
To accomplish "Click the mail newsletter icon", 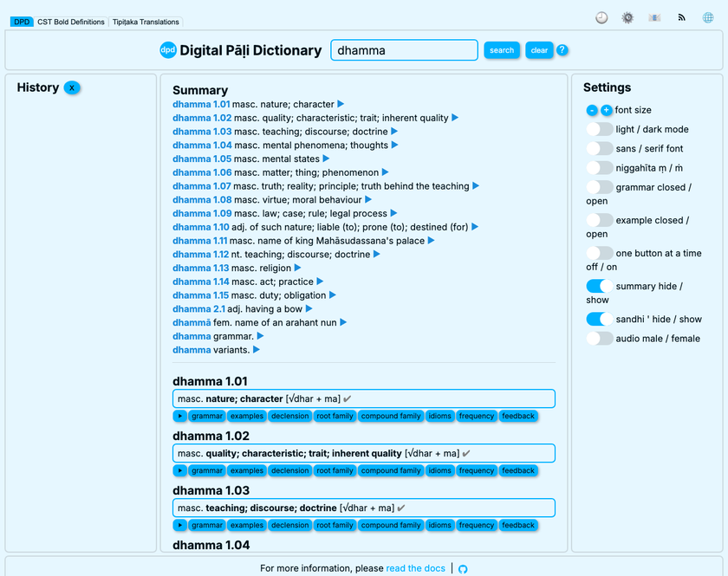I will [654, 17].
